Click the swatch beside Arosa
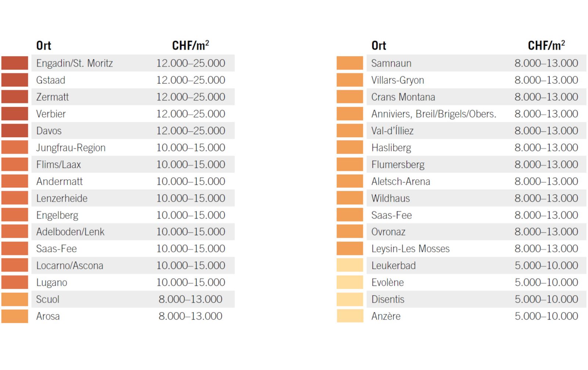The image size is (588, 370). coord(15,316)
